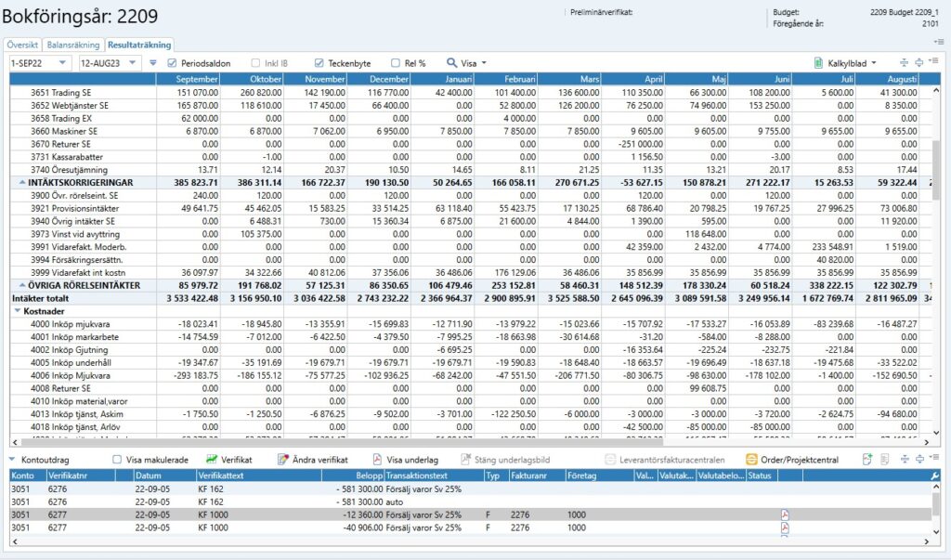951x560 pixels.
Task: Switch to the Balansräkning tab
Action: tap(72, 44)
